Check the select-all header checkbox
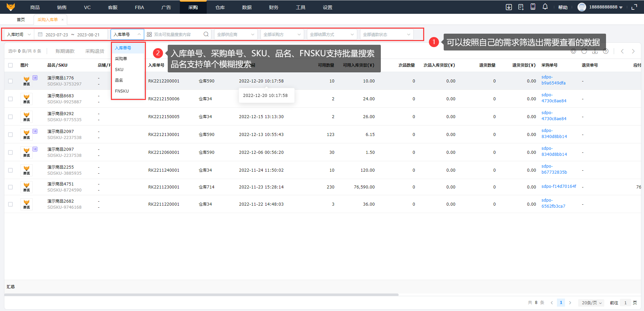 10,65
